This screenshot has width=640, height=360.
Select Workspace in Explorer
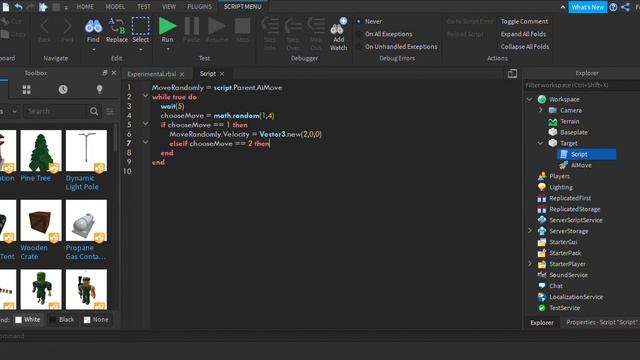click(564, 99)
